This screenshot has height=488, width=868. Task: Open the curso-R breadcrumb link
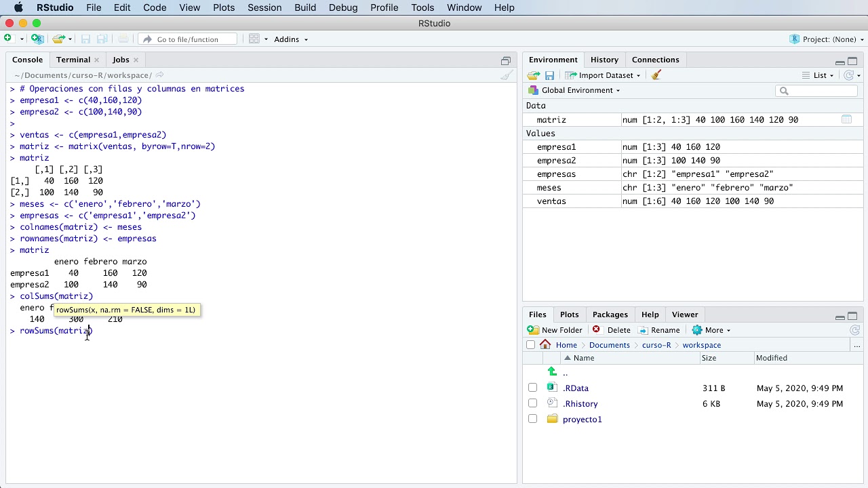point(656,345)
